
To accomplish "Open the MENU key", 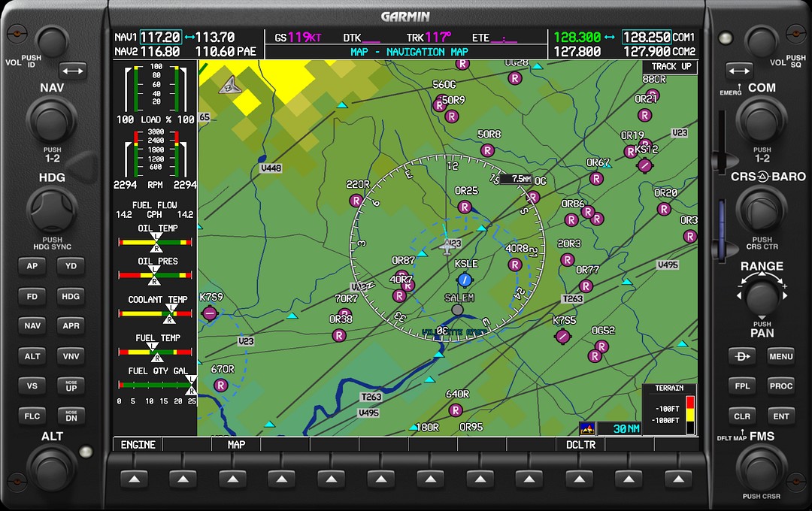I will tap(781, 356).
